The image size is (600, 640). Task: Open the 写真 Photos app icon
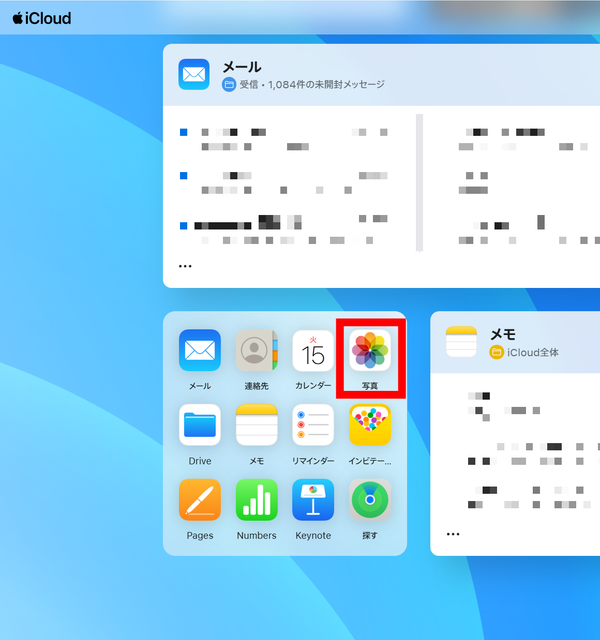[370, 350]
